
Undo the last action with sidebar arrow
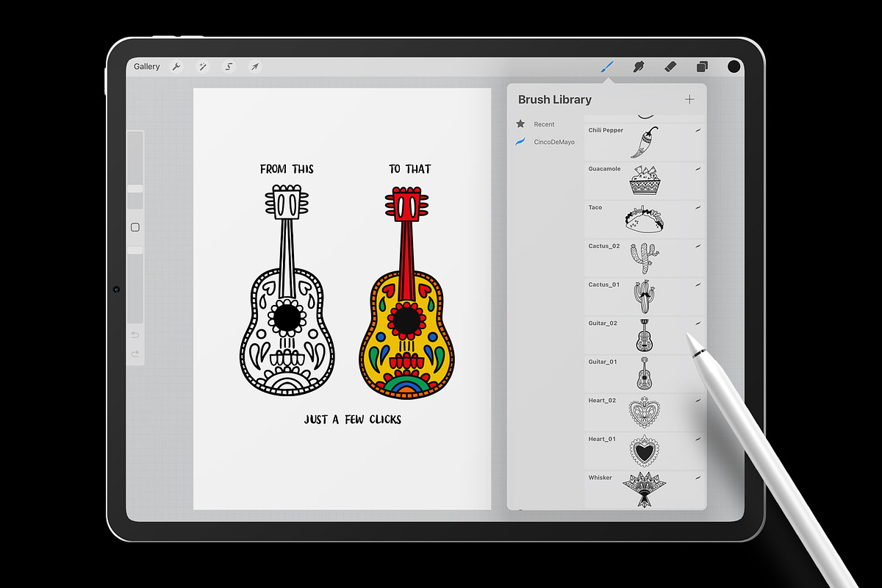(135, 335)
